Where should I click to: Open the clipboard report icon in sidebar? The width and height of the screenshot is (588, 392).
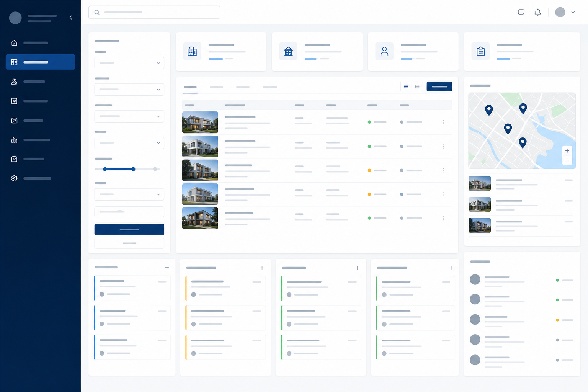[14, 159]
